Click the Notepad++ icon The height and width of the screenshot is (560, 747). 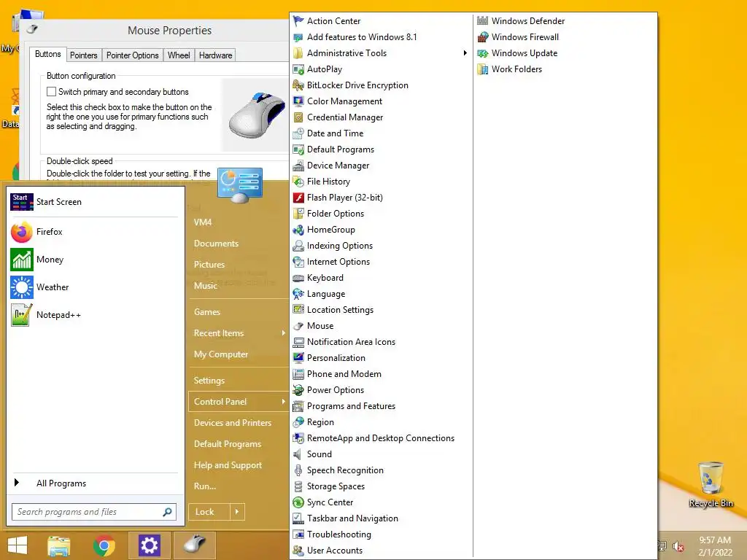pos(22,315)
